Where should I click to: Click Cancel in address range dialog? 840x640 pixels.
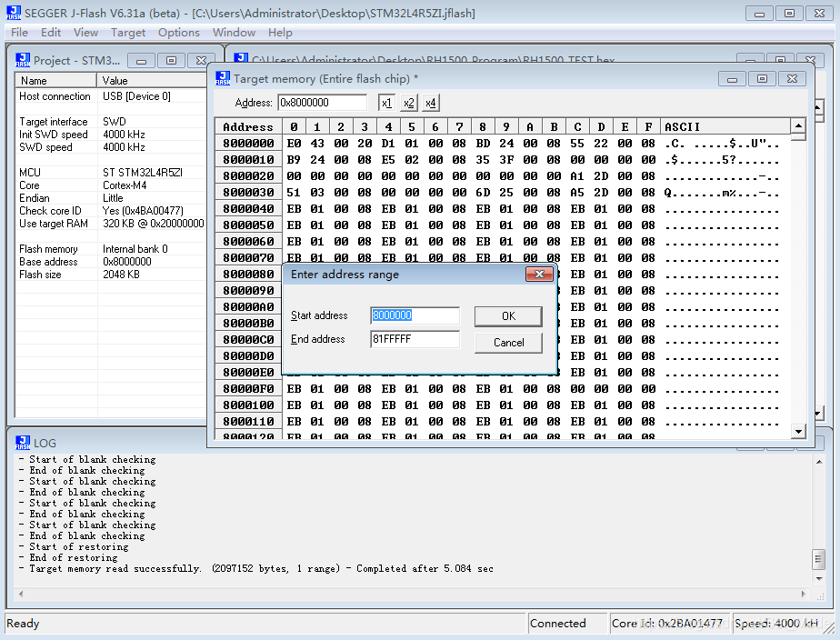508,343
